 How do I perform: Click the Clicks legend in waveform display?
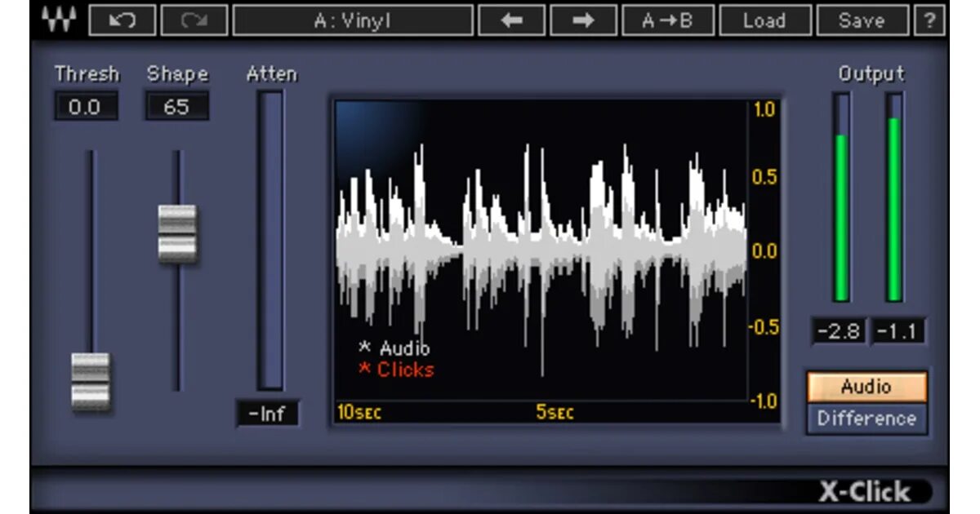(x=396, y=370)
